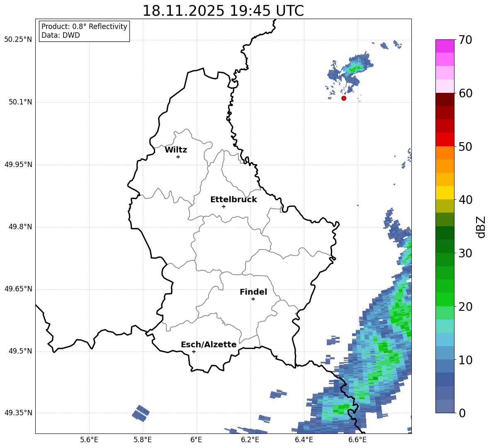Click the Data: DWD text
Image resolution: width=491 pixels, height=448 pixels.
61,35
